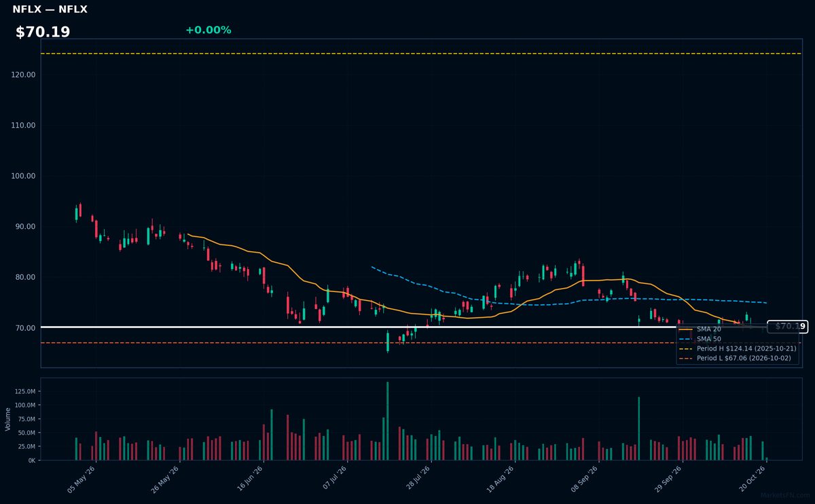This screenshot has width=815, height=504.
Task: Select the SMA 50 legend entry
Action: [x=700, y=338]
